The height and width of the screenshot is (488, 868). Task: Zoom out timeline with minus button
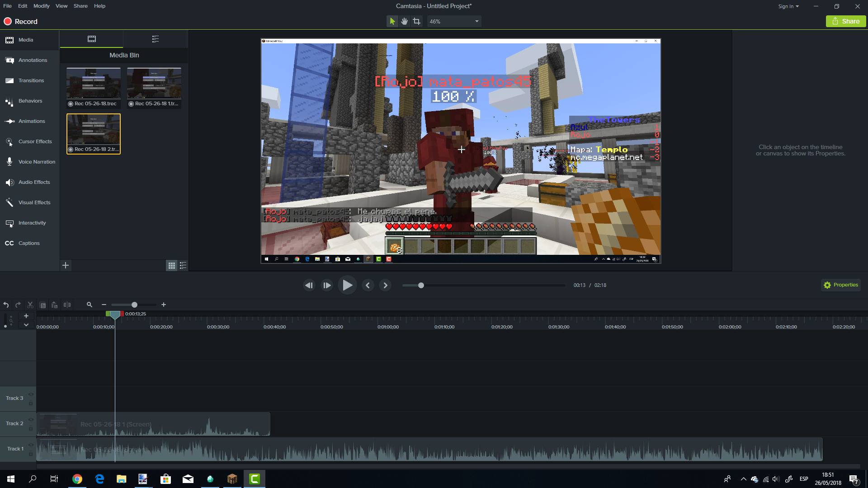click(104, 305)
